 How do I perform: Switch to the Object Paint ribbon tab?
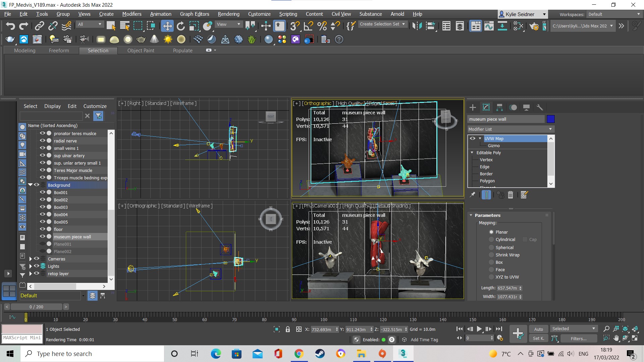(141, 50)
